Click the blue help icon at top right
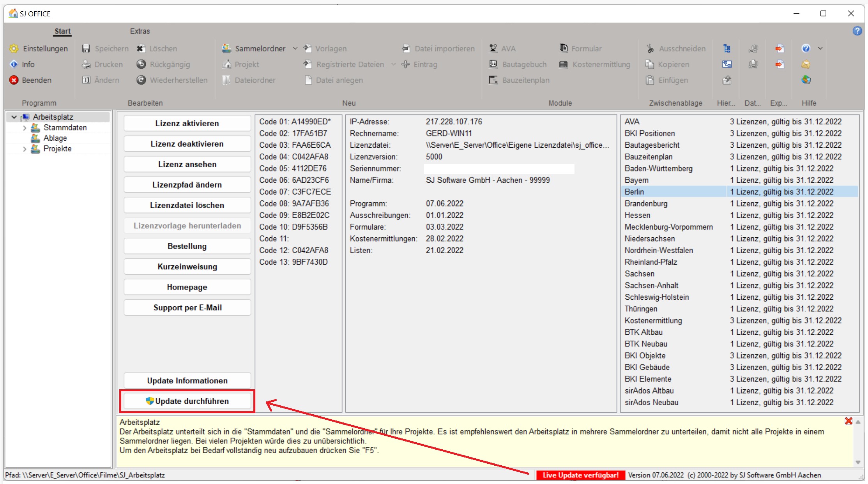This screenshot has height=484, width=868. coord(857,31)
